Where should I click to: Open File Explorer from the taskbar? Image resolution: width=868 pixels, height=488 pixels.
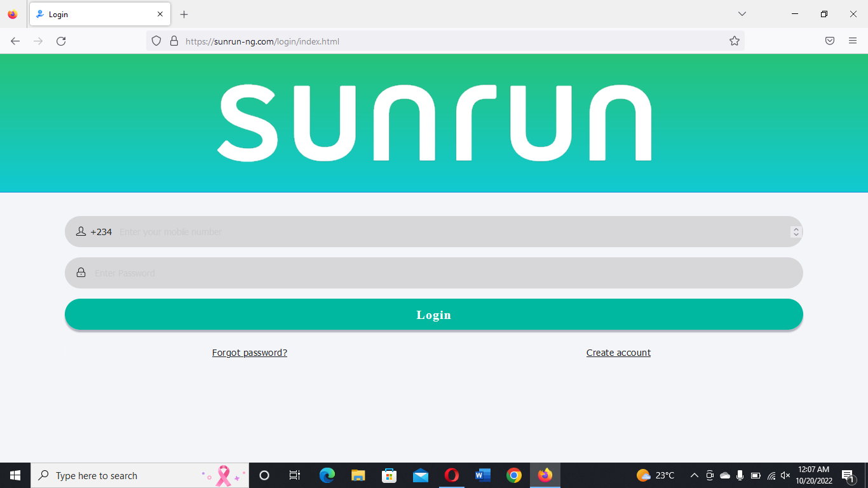pyautogui.click(x=358, y=475)
